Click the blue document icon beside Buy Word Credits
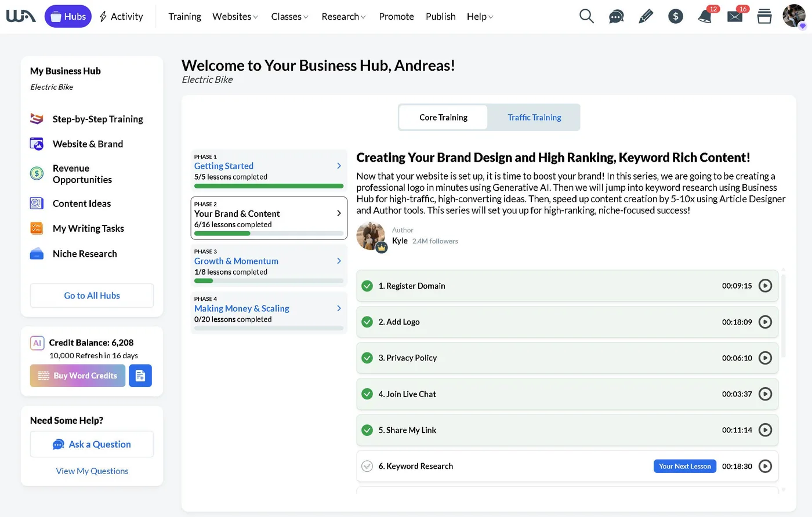 pyautogui.click(x=140, y=376)
